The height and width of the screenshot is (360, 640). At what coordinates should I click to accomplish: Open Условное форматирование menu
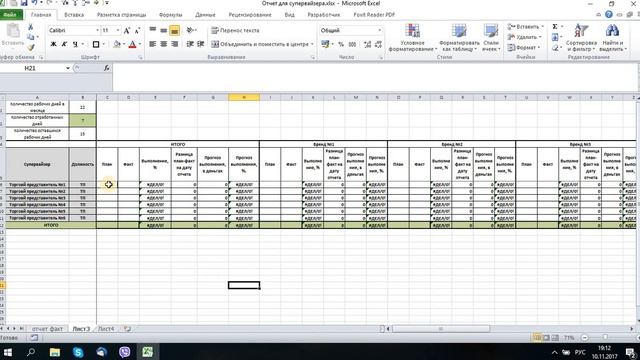click(412, 38)
